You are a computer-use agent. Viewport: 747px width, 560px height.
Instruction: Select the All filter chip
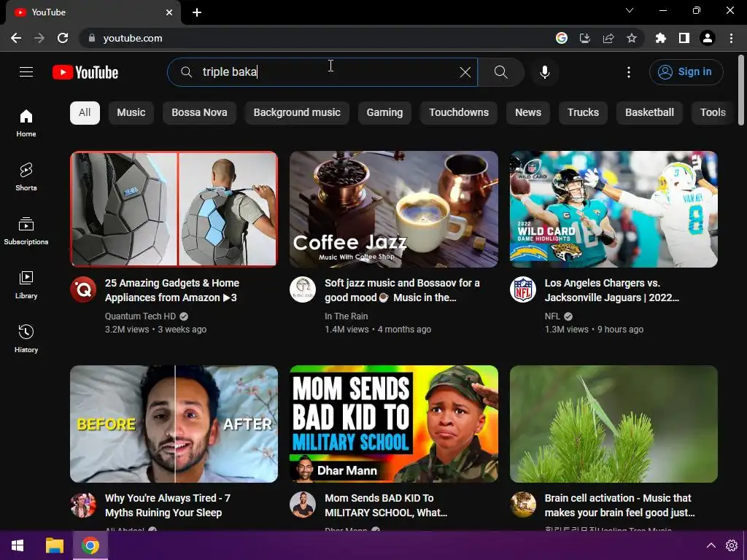point(85,113)
